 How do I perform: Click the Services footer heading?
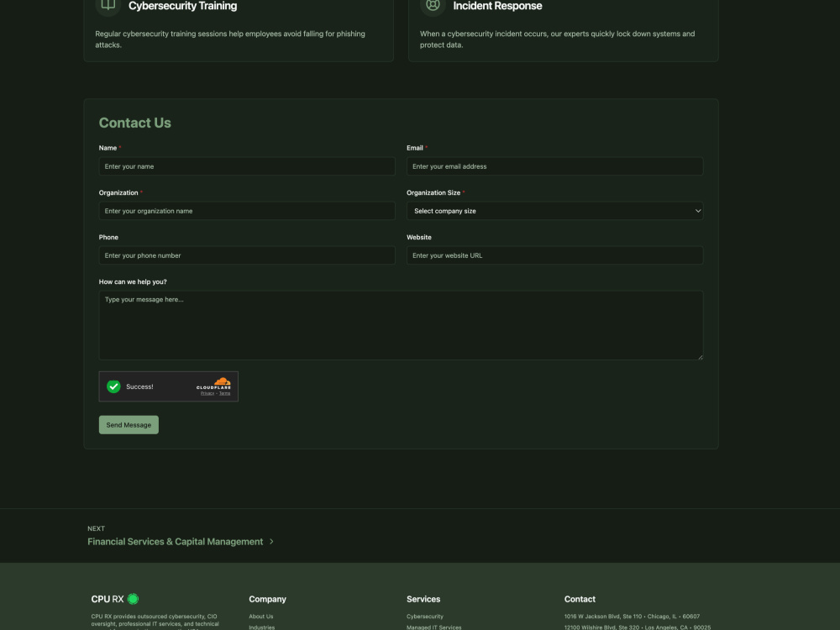point(423,599)
